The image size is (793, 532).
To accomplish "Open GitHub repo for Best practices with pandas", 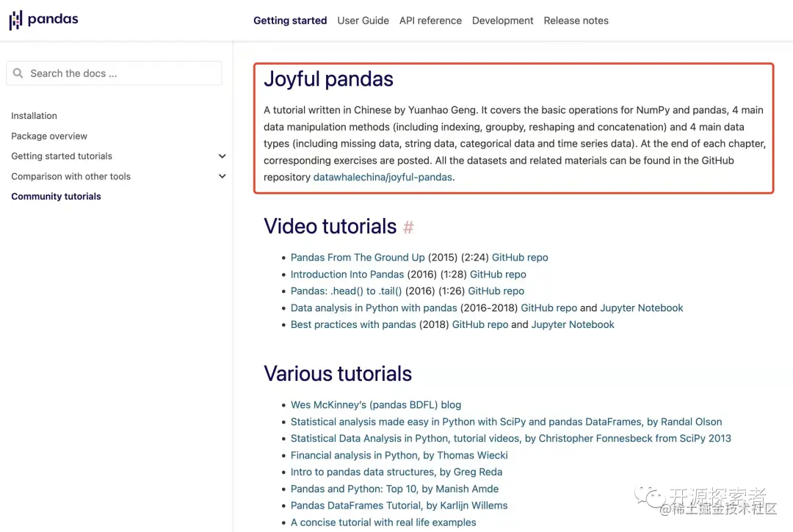I will point(480,324).
